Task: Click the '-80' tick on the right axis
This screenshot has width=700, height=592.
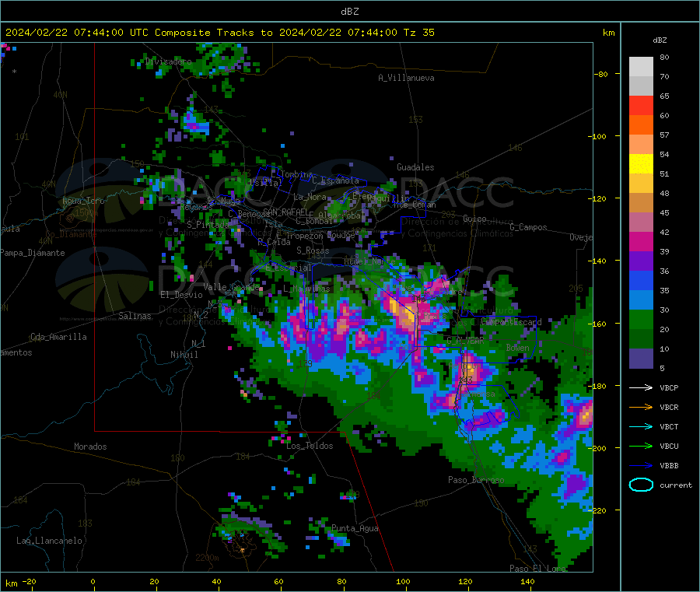Action: pos(601,74)
